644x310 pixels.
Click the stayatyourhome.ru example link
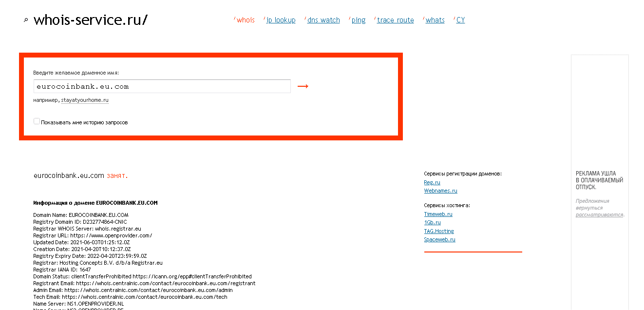click(x=85, y=100)
